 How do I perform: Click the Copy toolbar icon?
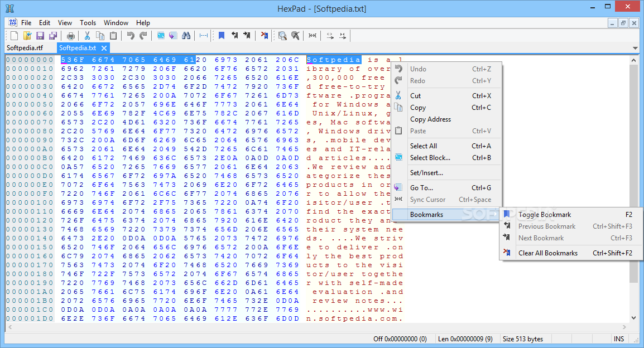(100, 36)
